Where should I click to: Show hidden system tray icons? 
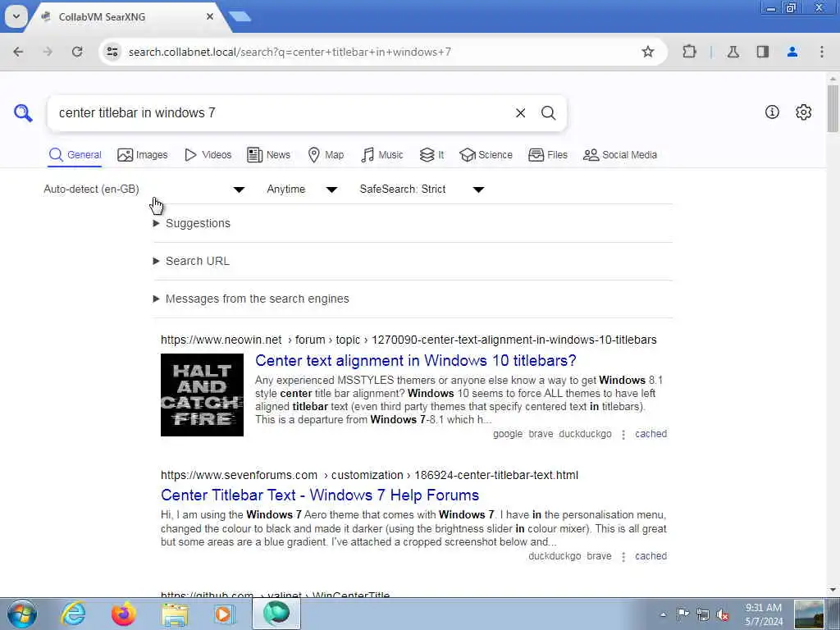663,614
